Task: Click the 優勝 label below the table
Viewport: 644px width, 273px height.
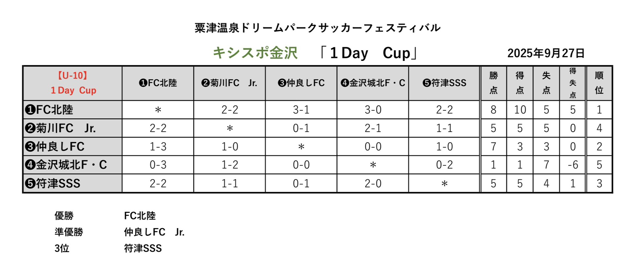Action: click(x=64, y=216)
